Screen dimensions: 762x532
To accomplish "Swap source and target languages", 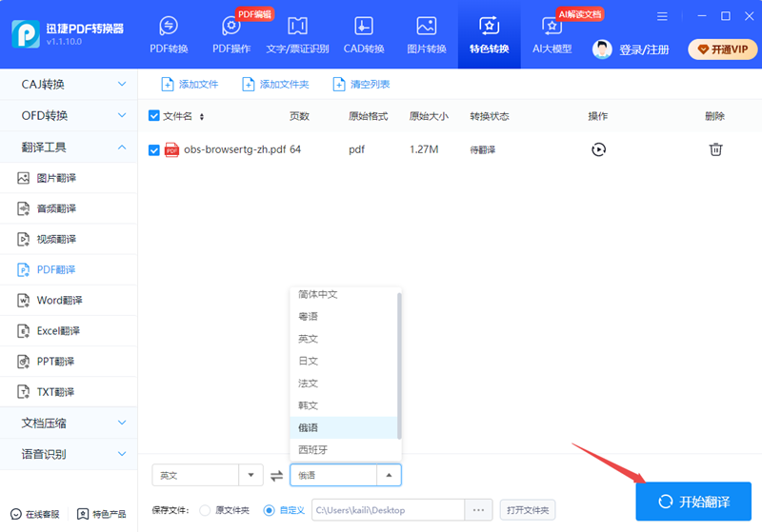I will tap(276, 476).
